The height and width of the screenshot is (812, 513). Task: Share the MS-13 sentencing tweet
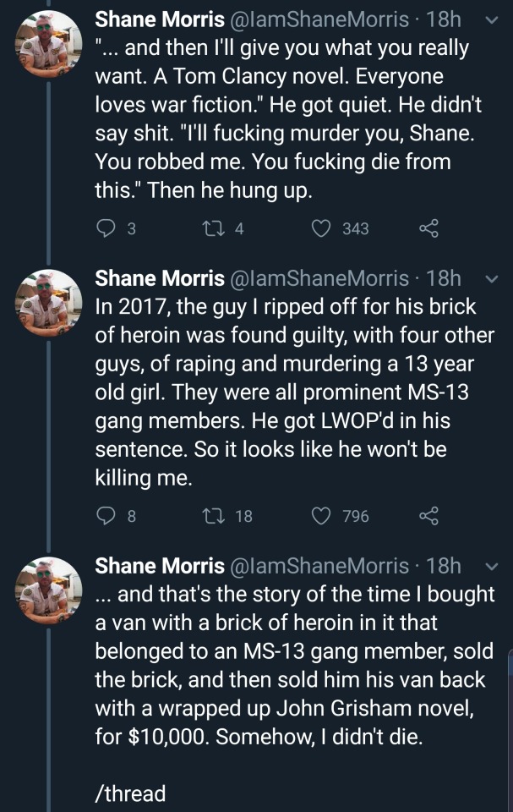(429, 515)
